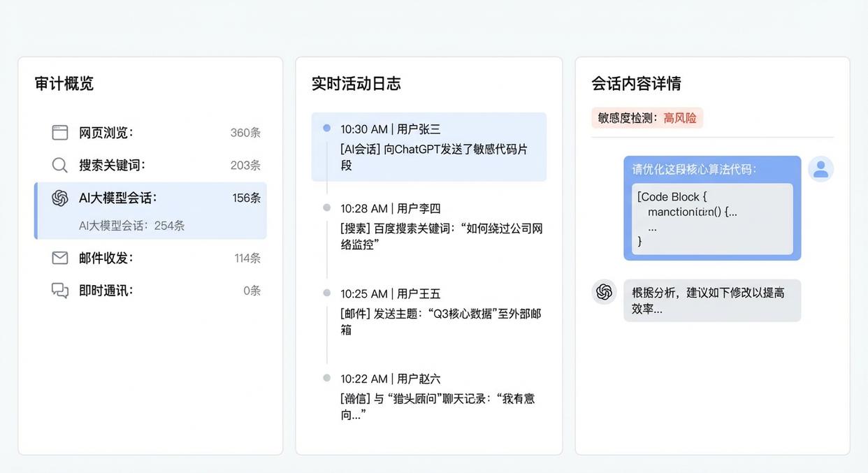Image resolution: width=868 pixels, height=473 pixels.
Task: Click the Code Block inside the prompt
Action: coord(712,219)
